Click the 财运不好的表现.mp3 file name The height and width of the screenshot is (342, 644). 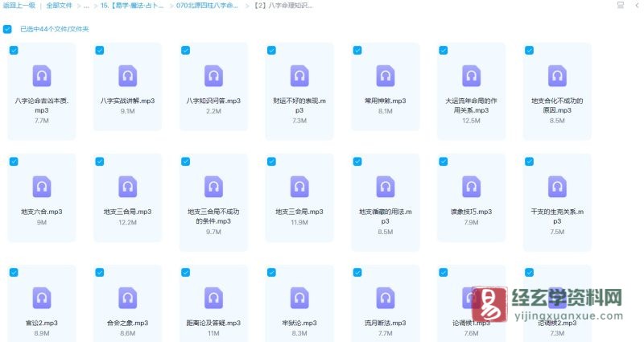299,105
